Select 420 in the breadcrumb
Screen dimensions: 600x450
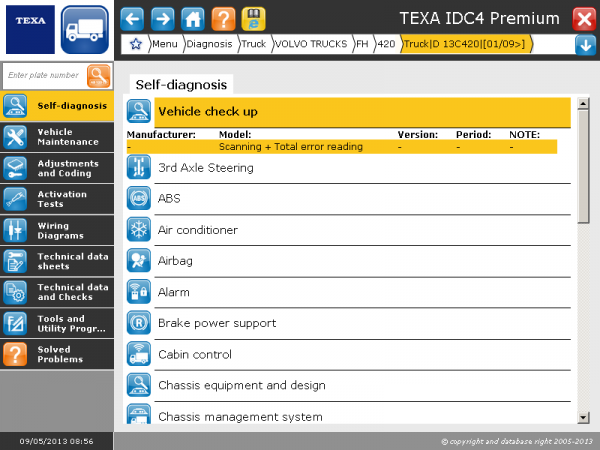[x=386, y=44]
